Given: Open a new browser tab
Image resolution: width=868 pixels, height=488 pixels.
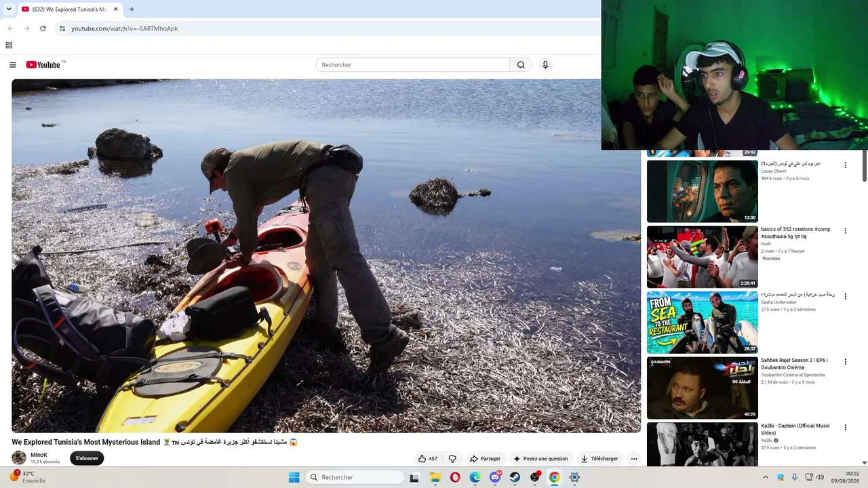Looking at the screenshot, I should (132, 9).
